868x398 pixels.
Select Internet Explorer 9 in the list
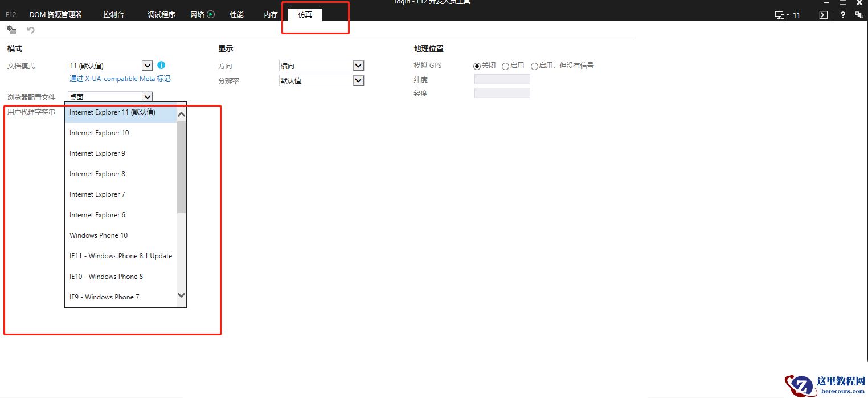tap(97, 153)
